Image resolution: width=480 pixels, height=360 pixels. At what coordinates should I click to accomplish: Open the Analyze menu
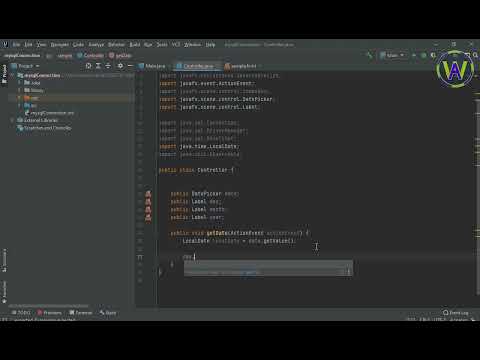tap(96, 44)
